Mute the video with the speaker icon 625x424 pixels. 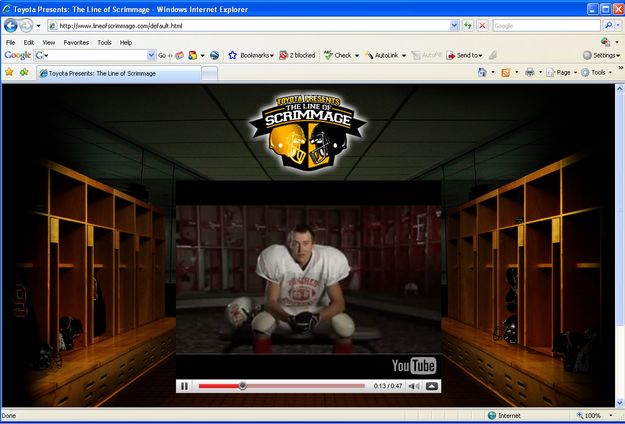coord(414,386)
